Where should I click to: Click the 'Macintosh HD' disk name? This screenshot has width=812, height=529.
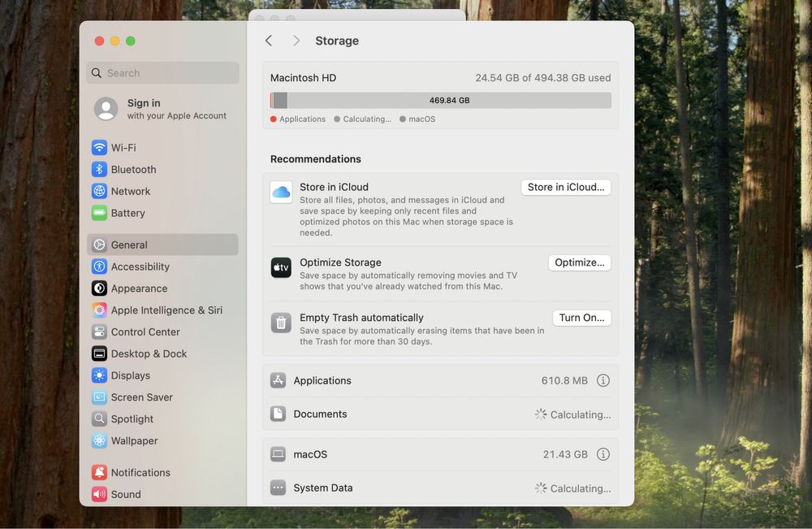pyautogui.click(x=303, y=78)
